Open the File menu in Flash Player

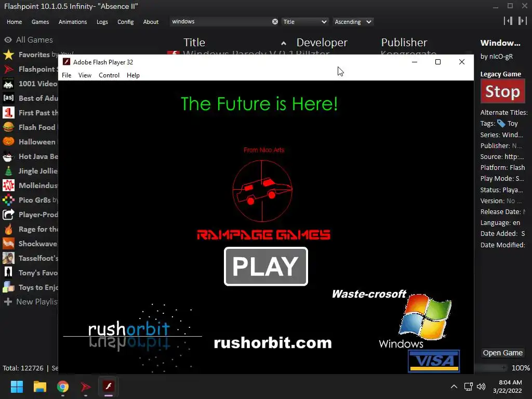click(66, 75)
